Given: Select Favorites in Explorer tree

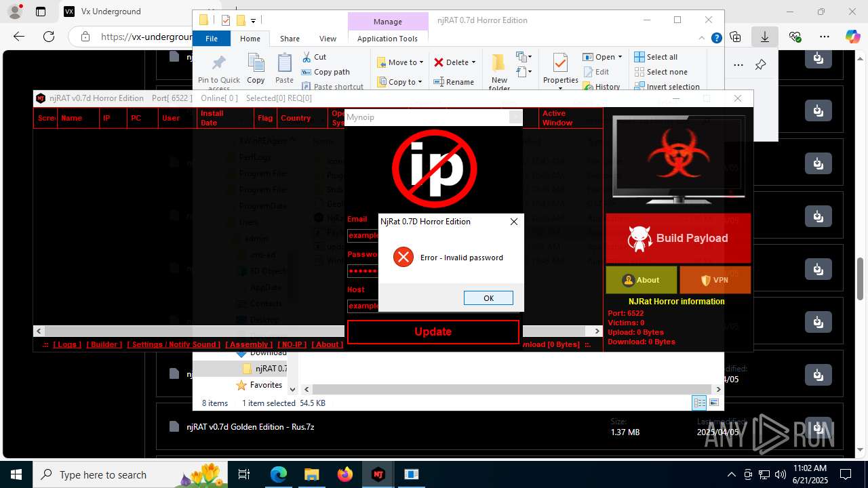Looking at the screenshot, I should [x=259, y=385].
